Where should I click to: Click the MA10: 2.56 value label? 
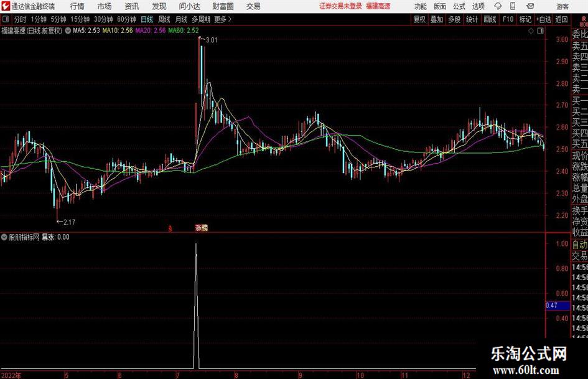pyautogui.click(x=118, y=30)
